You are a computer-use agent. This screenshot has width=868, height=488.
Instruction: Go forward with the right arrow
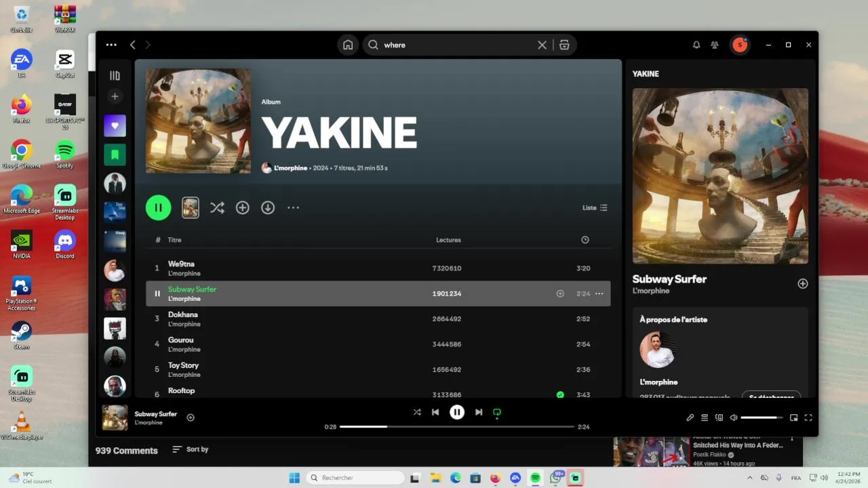(x=148, y=45)
